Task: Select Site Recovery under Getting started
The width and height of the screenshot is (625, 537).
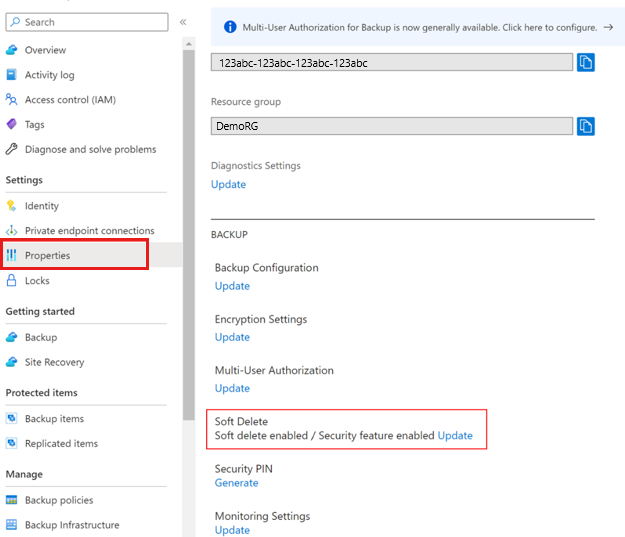Action: (54, 362)
